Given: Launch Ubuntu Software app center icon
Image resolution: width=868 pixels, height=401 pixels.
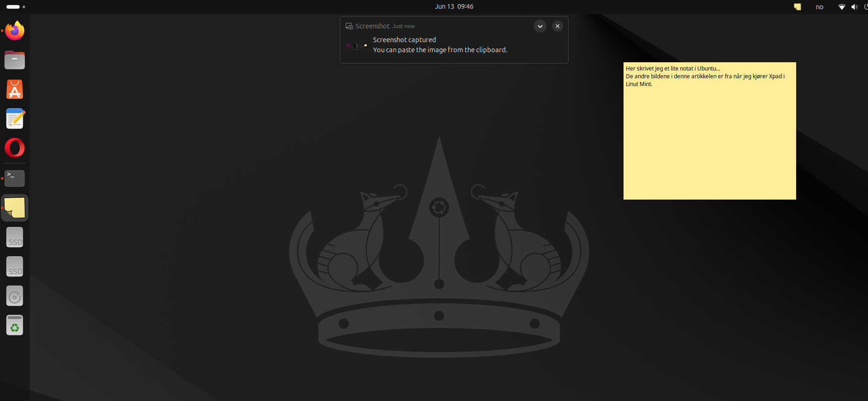Looking at the screenshot, I should pyautogui.click(x=15, y=89).
